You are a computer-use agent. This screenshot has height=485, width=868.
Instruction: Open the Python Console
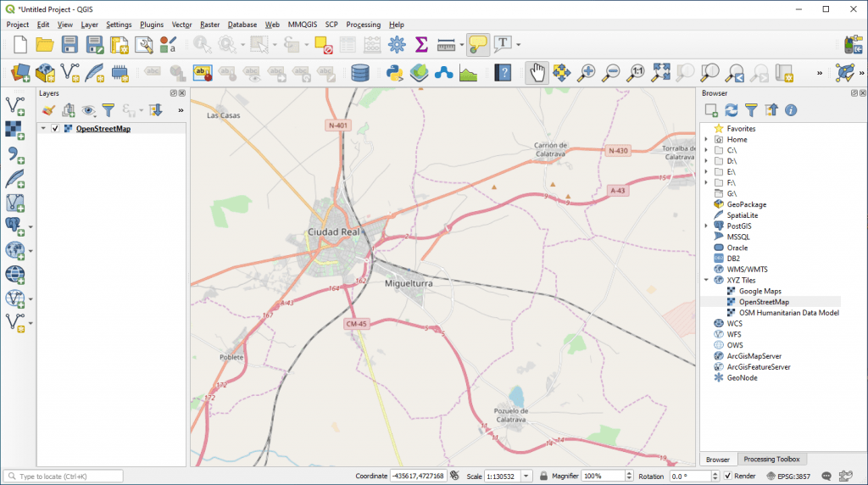click(393, 73)
